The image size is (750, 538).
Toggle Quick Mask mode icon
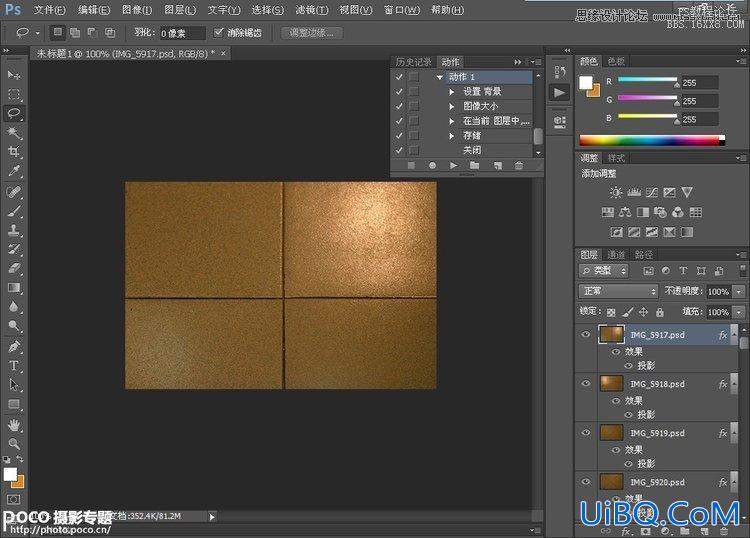coord(13,499)
